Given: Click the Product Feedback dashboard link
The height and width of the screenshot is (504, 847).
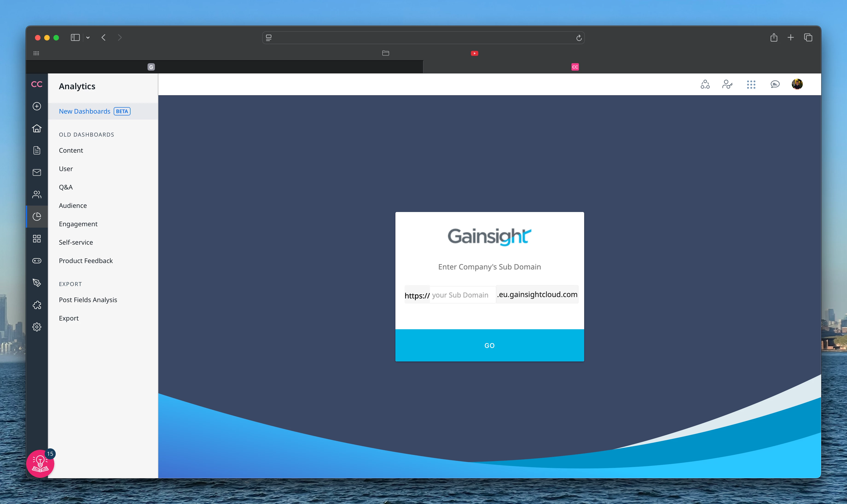Looking at the screenshot, I should pyautogui.click(x=86, y=261).
